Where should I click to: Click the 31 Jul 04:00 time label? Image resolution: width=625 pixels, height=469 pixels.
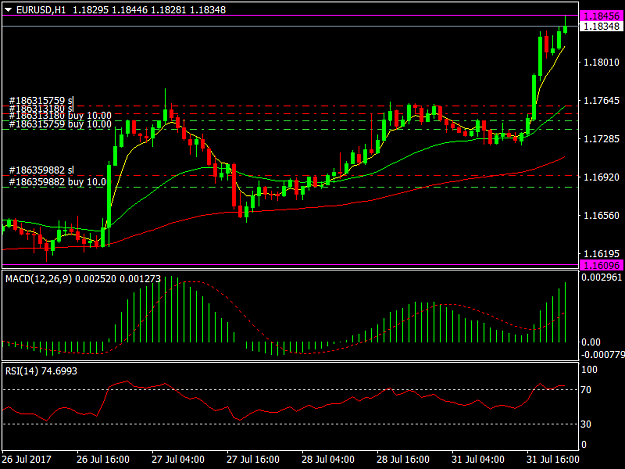[x=478, y=459]
